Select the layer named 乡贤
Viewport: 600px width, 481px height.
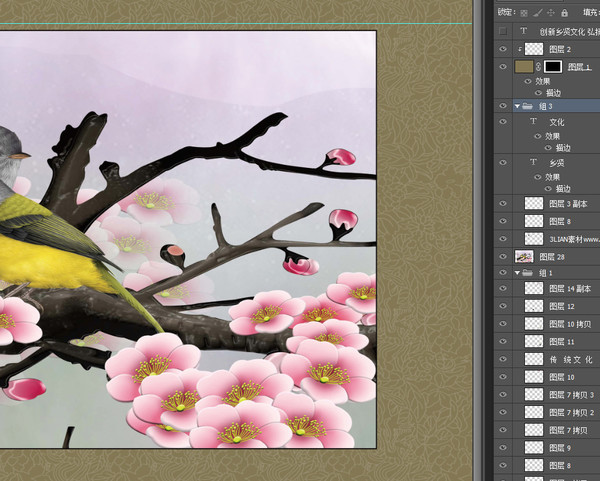(557, 163)
